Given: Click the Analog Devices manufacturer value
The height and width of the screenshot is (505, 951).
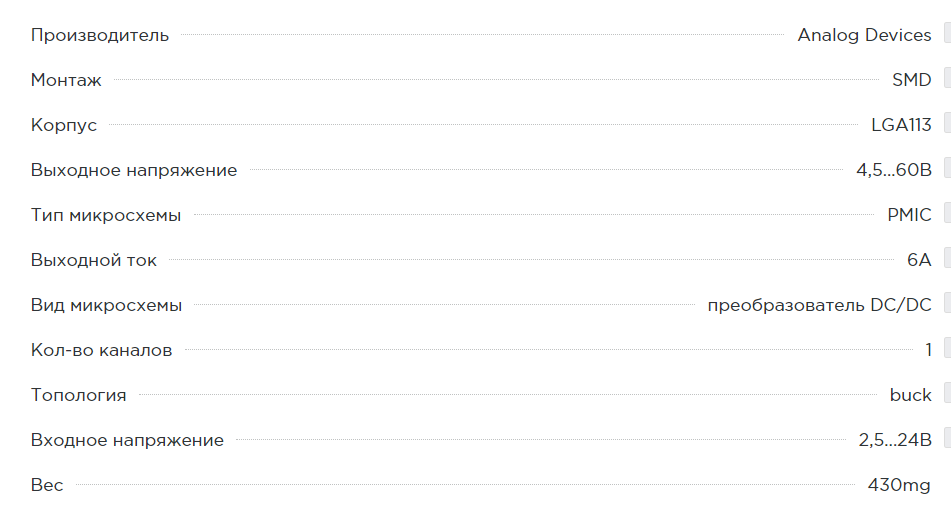Looking at the screenshot, I should tap(864, 35).
